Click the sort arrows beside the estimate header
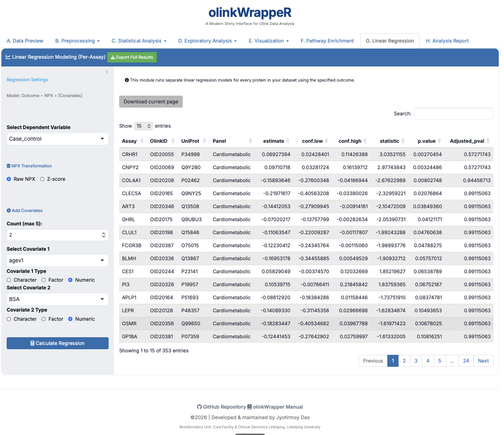Screen dimensions: 504x435 tap(287, 141)
